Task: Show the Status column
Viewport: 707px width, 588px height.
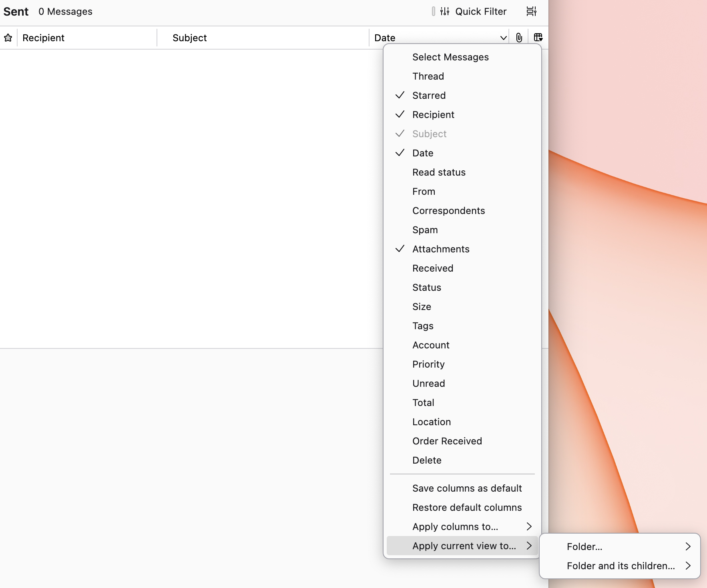Action: pos(462,287)
